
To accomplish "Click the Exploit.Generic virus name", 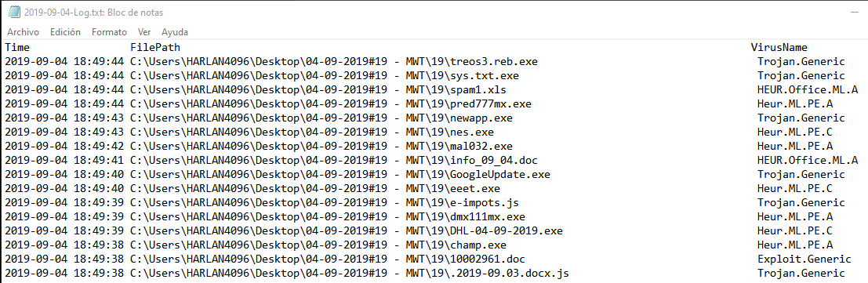I will point(804,259).
